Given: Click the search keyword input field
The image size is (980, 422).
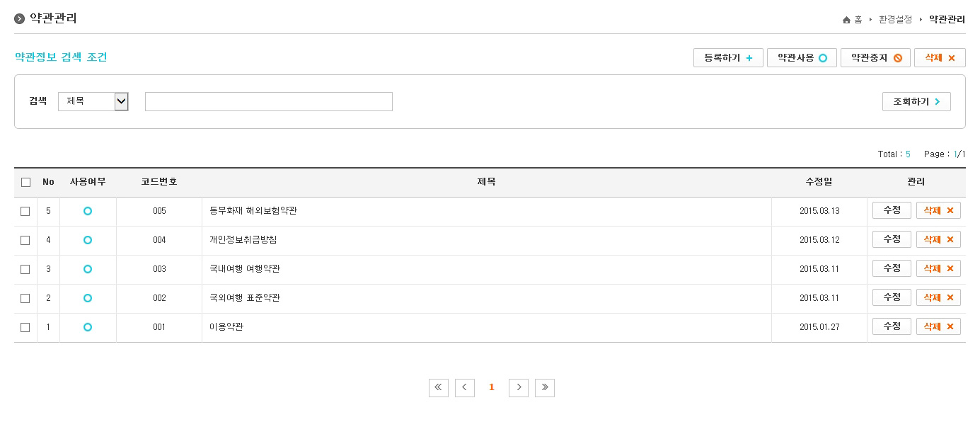Looking at the screenshot, I should click(x=269, y=102).
